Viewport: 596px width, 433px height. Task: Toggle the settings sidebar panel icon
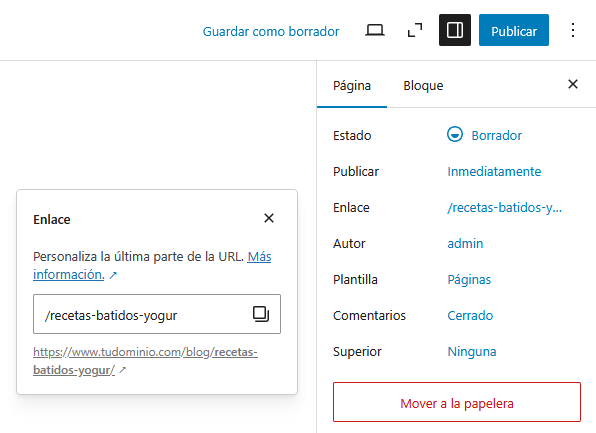point(455,30)
